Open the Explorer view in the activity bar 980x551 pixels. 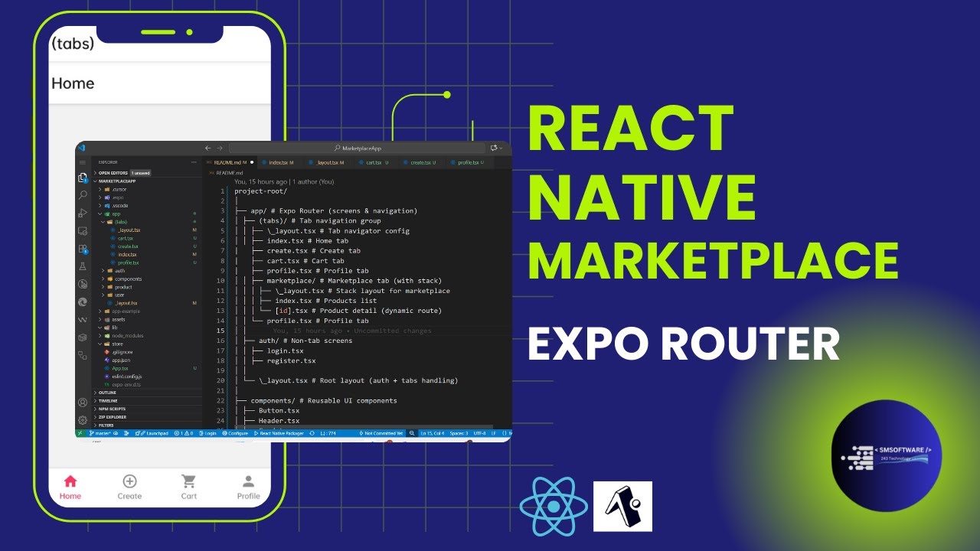(83, 178)
